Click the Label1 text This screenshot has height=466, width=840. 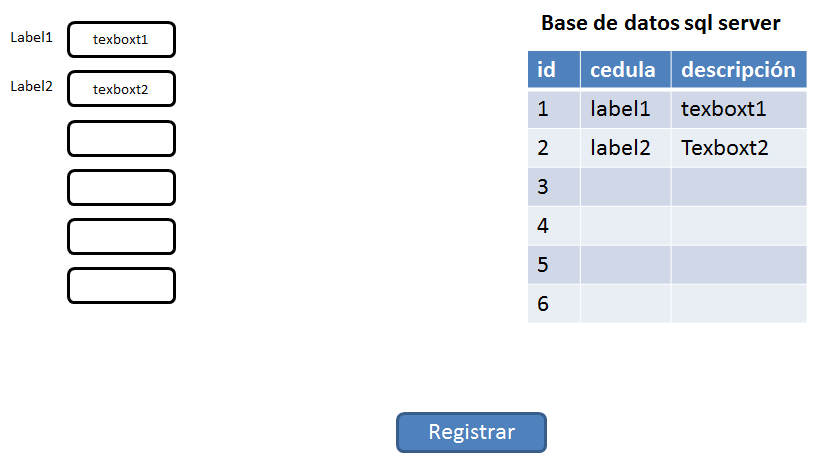32,37
